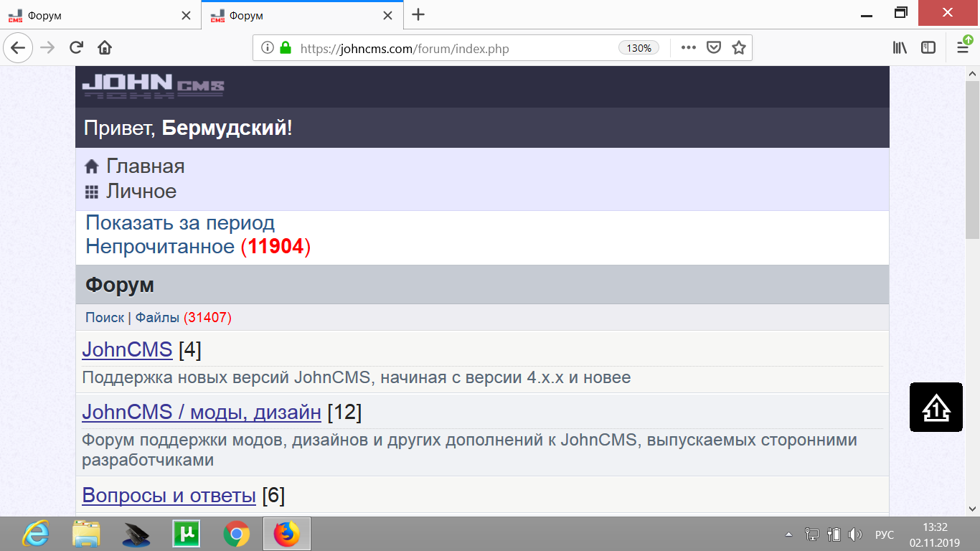
Task: Open Firefox hamburger menu
Action: point(963,48)
